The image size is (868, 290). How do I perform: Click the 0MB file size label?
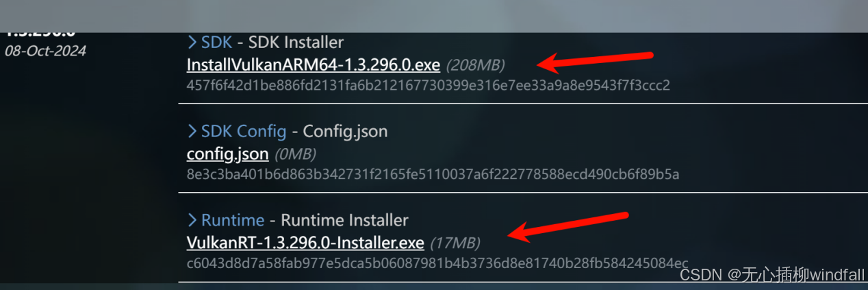click(295, 154)
